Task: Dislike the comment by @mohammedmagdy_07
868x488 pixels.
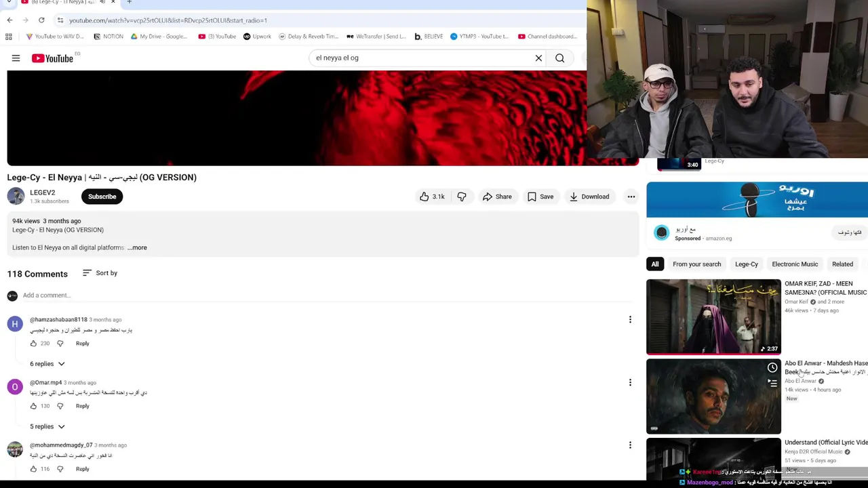Action: [x=60, y=469]
